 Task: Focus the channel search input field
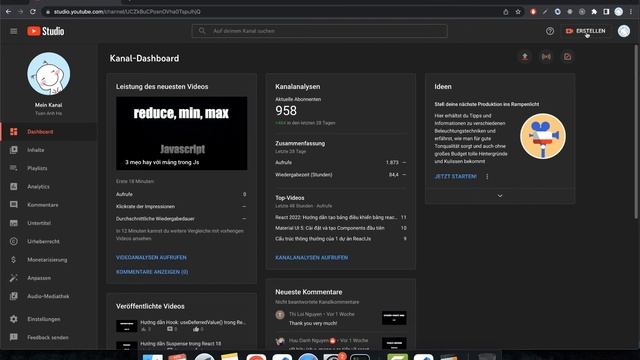pyautogui.click(x=320, y=31)
